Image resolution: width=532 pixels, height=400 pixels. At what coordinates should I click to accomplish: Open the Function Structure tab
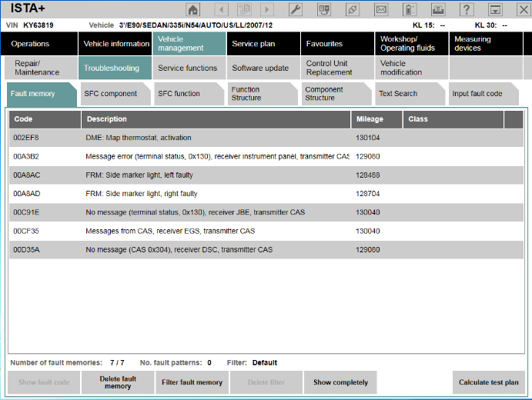(263, 94)
